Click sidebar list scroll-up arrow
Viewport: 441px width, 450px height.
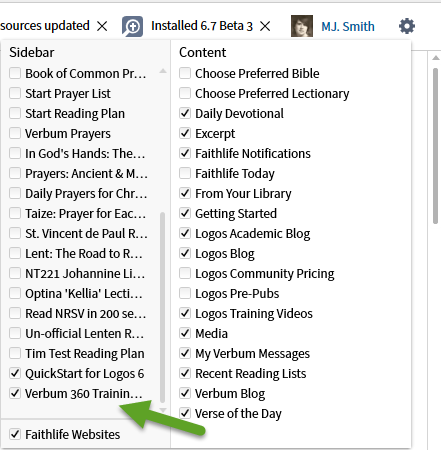coord(163,71)
